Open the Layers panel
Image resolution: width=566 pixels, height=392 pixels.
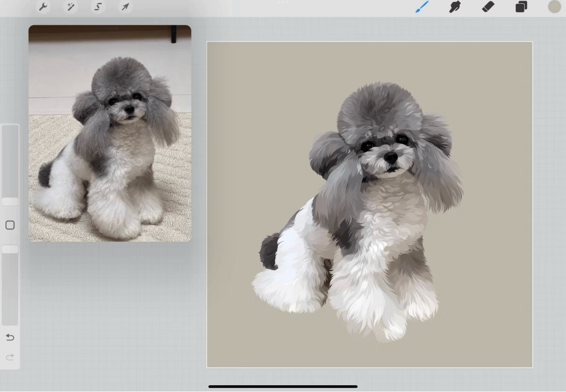click(x=521, y=7)
